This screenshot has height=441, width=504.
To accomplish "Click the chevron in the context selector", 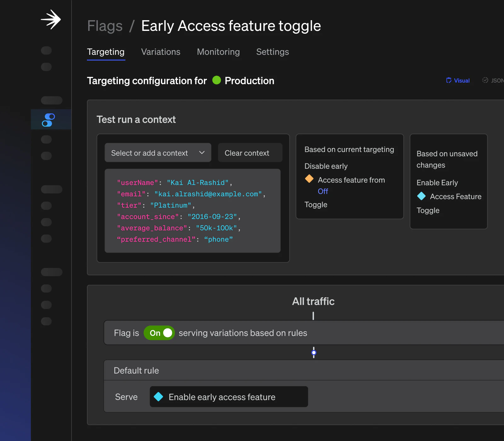I will click(x=202, y=153).
